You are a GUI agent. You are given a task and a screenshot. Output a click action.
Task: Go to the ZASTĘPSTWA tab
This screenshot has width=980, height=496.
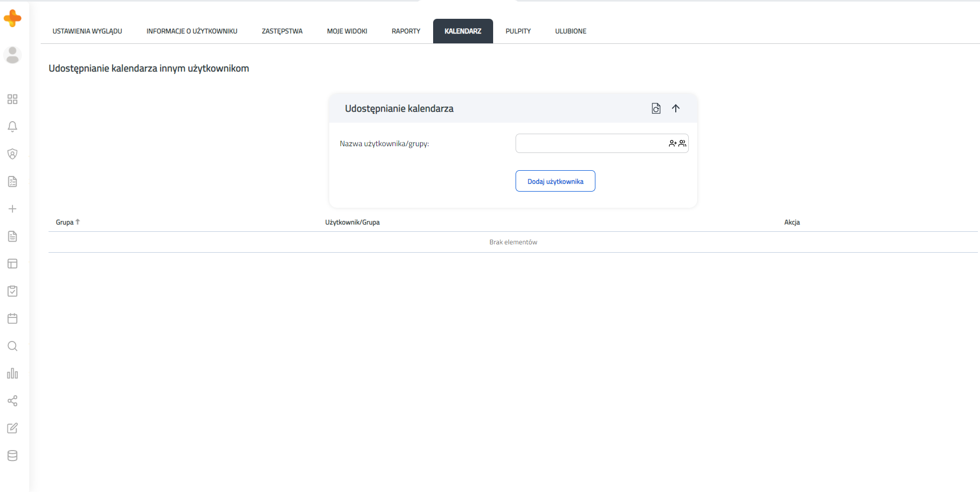pyautogui.click(x=282, y=31)
